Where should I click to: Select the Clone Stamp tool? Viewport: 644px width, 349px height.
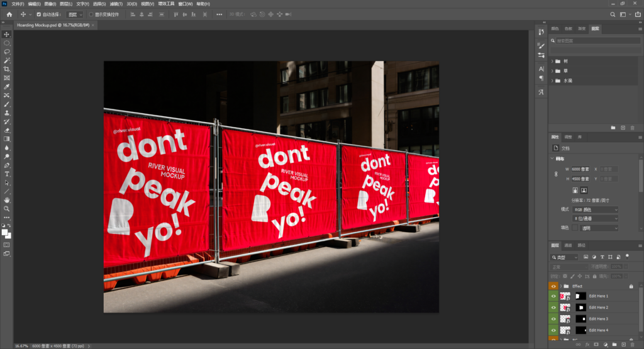(6, 113)
